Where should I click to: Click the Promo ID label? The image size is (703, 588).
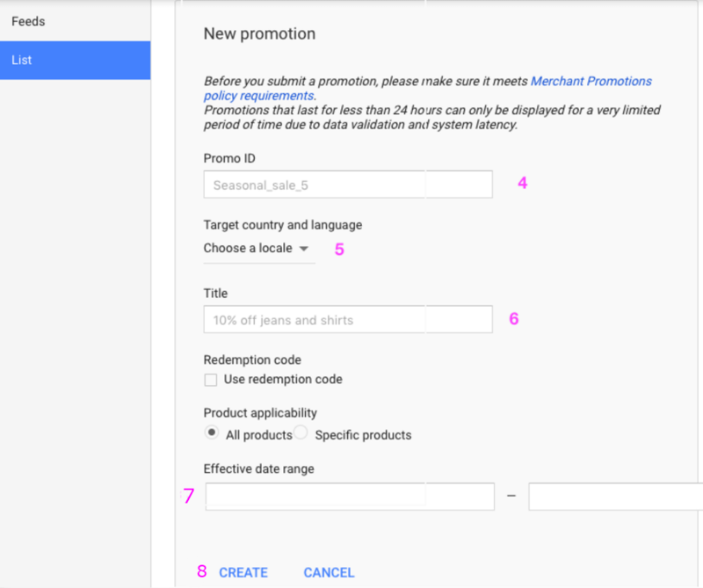229,158
